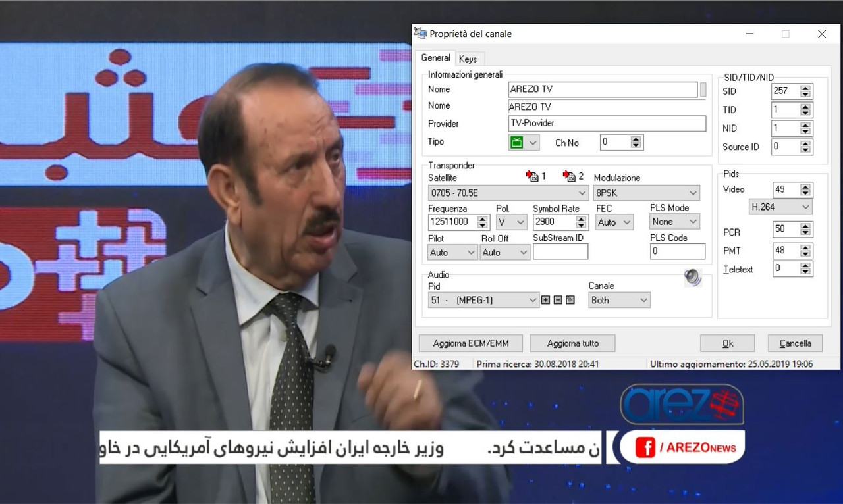This screenshot has height=504, width=843.
Task: Click the Provider TV-Provider field
Action: (x=607, y=124)
